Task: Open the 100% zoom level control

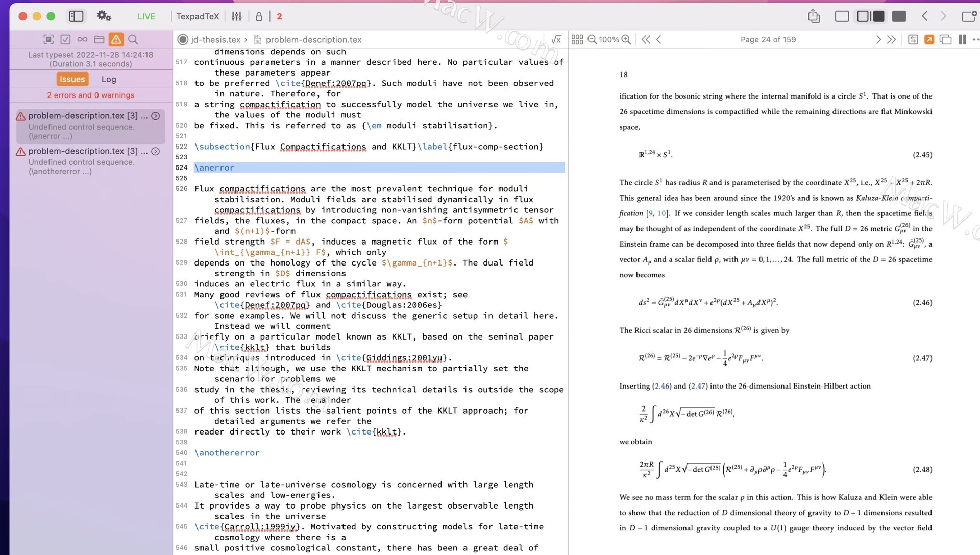Action: [608, 39]
